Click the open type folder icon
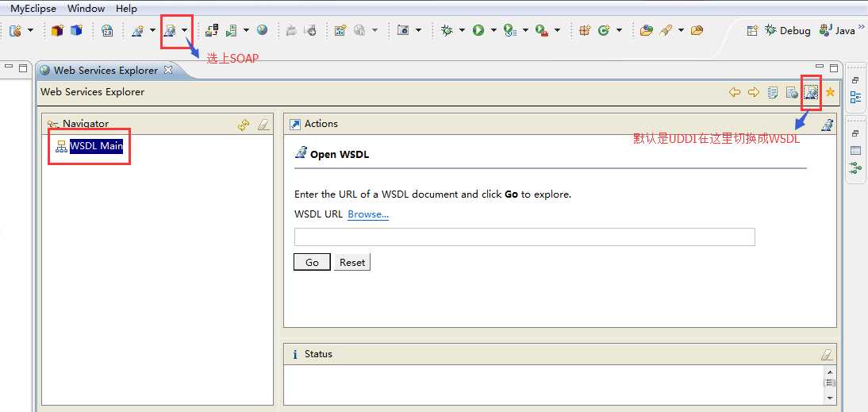 tap(646, 30)
